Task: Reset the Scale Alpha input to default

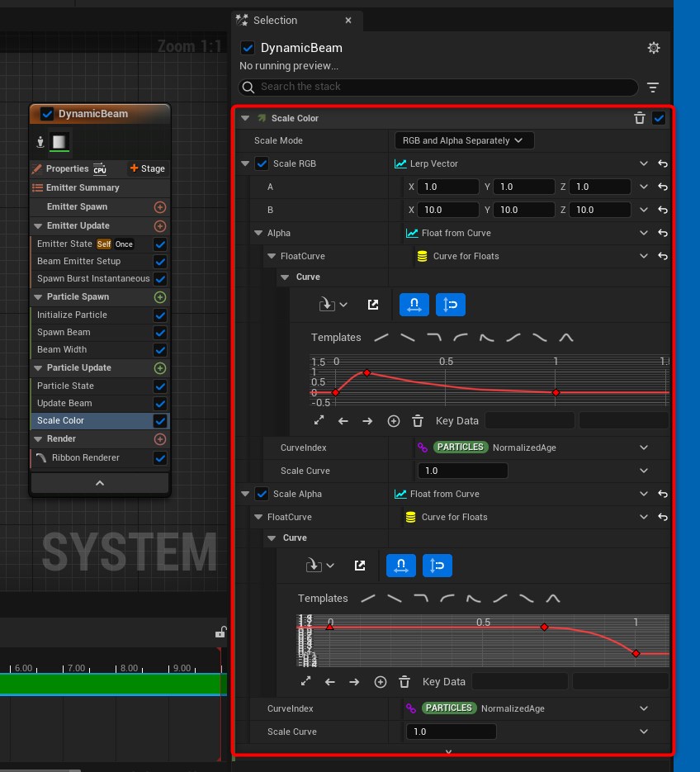Action: click(x=663, y=494)
